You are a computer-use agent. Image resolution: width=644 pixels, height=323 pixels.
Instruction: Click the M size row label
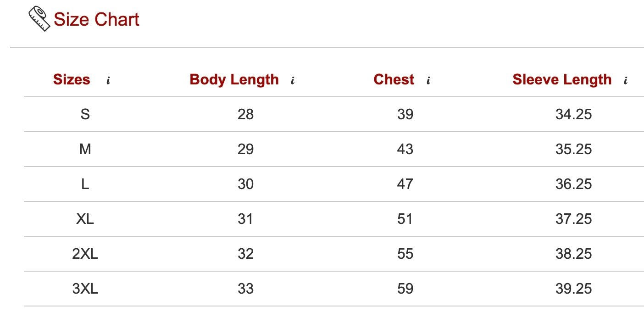point(85,149)
